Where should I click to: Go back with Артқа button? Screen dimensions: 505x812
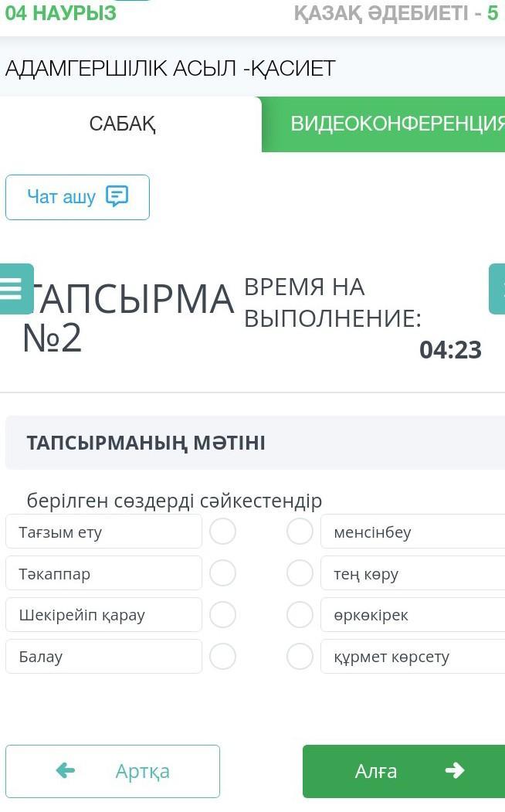point(113,771)
